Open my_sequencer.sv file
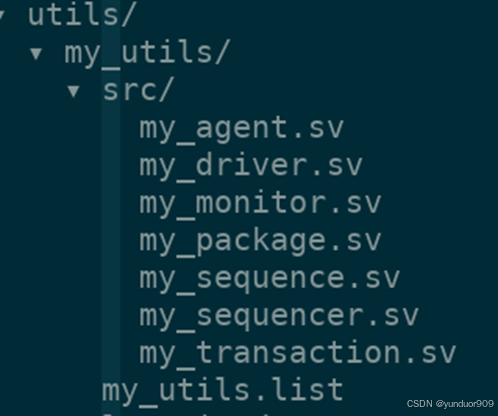The image size is (498, 416). pos(279,316)
